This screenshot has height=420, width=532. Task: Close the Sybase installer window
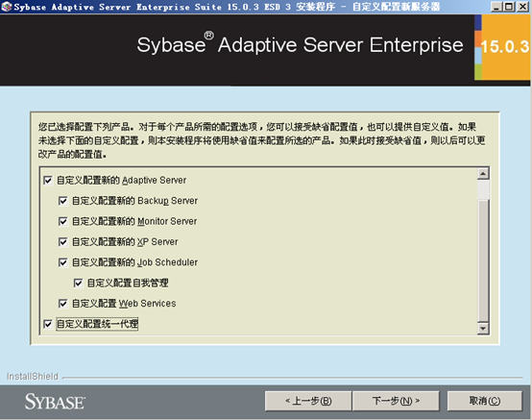(x=522, y=7)
